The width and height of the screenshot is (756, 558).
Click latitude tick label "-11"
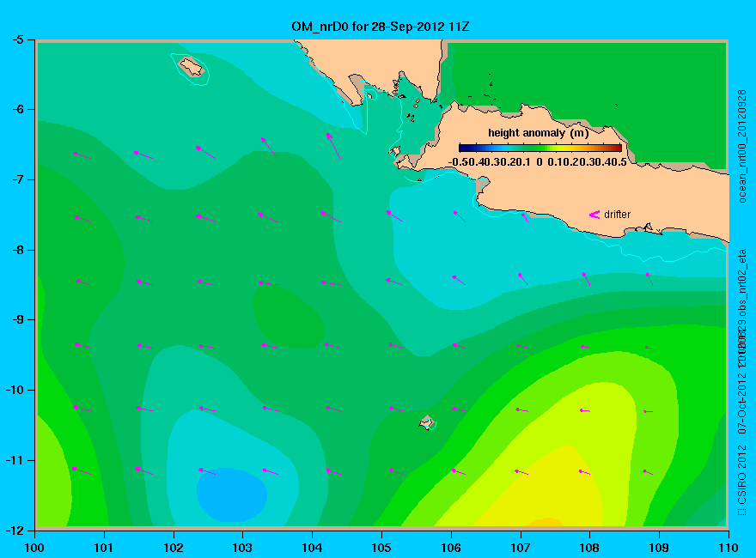[x=15, y=460]
